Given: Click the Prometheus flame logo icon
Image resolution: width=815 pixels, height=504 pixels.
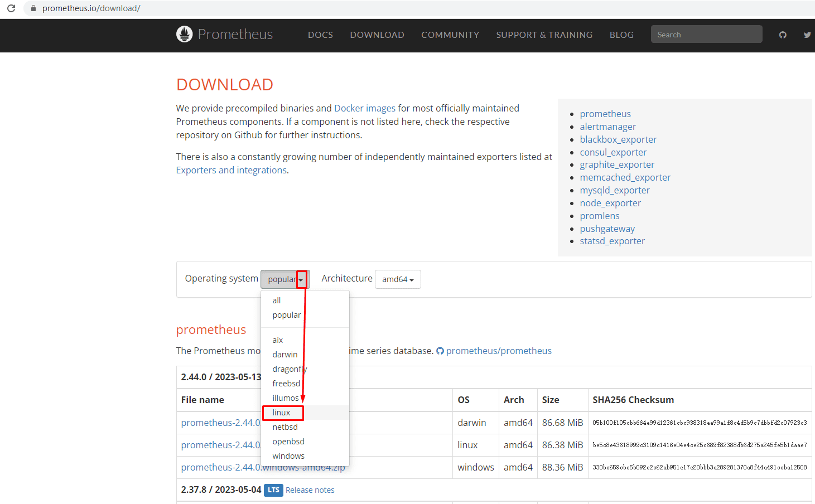Looking at the screenshot, I should tap(184, 34).
